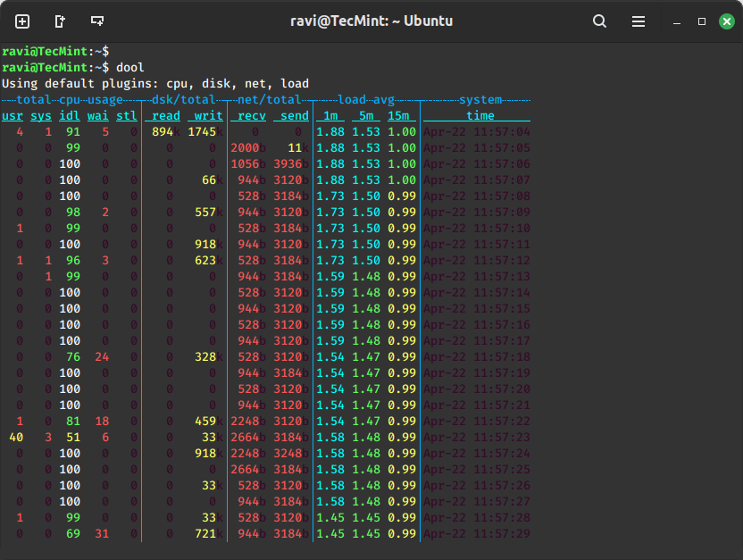The height and width of the screenshot is (560, 743).
Task: Click the timestamp 'Apr-22 11:57:29'
Action: [x=476, y=534]
